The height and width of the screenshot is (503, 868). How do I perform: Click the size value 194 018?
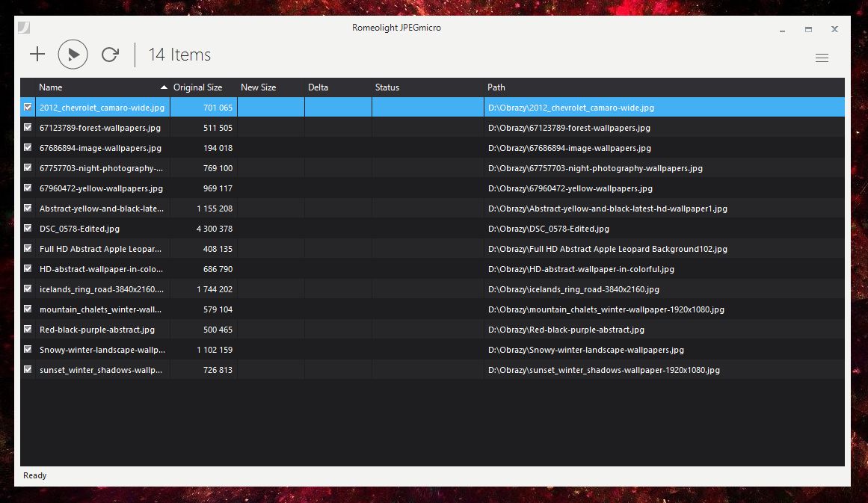point(218,148)
